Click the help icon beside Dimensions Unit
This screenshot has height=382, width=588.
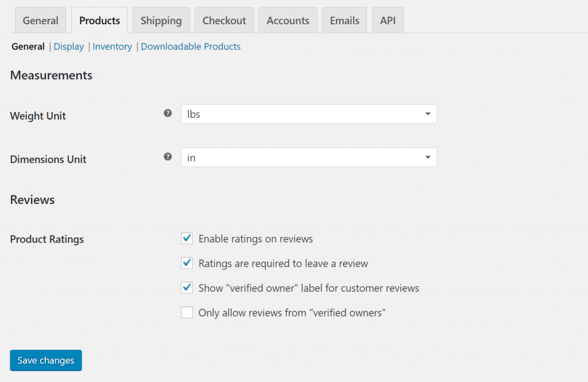168,156
